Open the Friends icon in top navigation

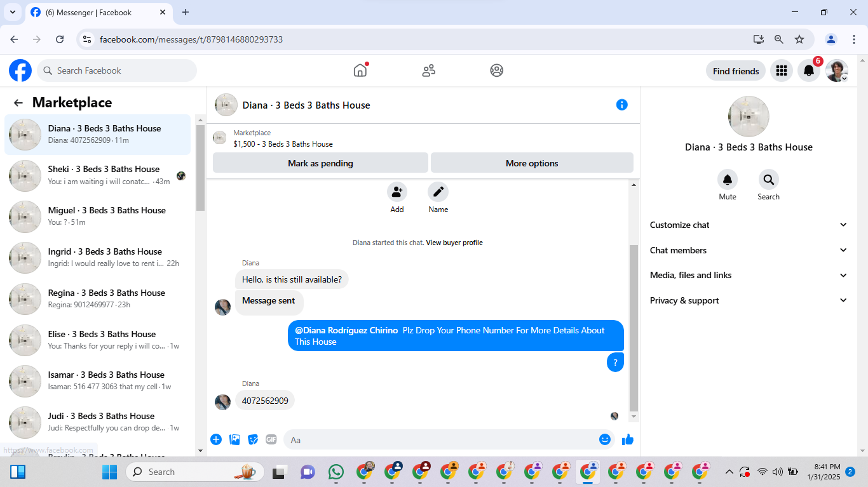(x=429, y=70)
